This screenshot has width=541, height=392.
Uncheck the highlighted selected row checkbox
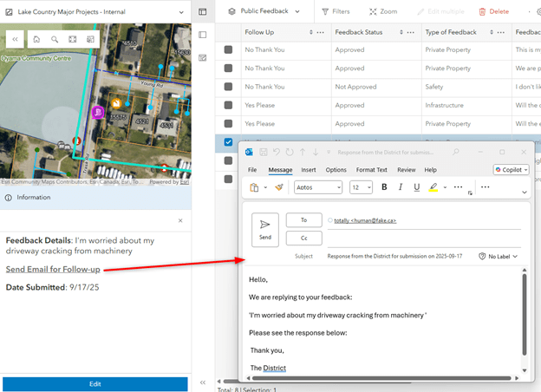pyautogui.click(x=228, y=142)
